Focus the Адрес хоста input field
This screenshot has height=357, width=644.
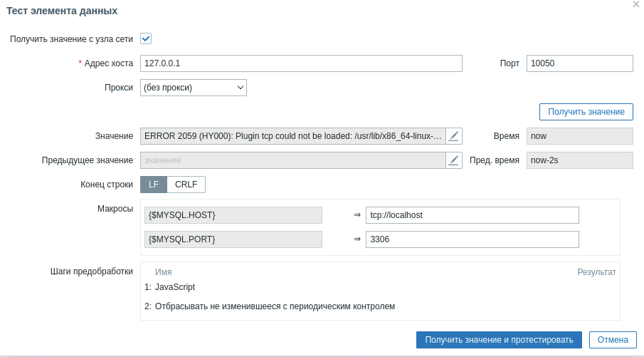pyautogui.click(x=301, y=63)
